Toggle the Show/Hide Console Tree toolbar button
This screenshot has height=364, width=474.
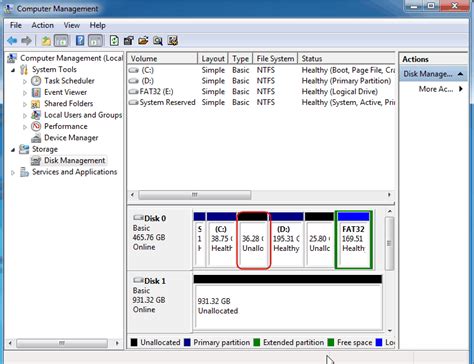point(62,41)
